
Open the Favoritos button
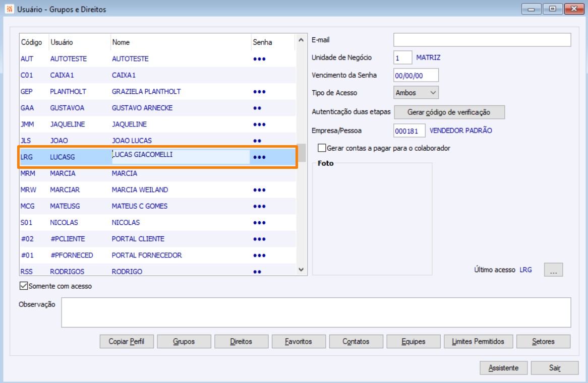click(x=299, y=341)
